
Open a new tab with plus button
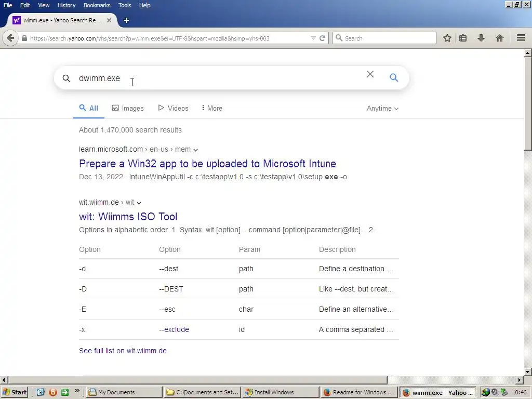126,20
